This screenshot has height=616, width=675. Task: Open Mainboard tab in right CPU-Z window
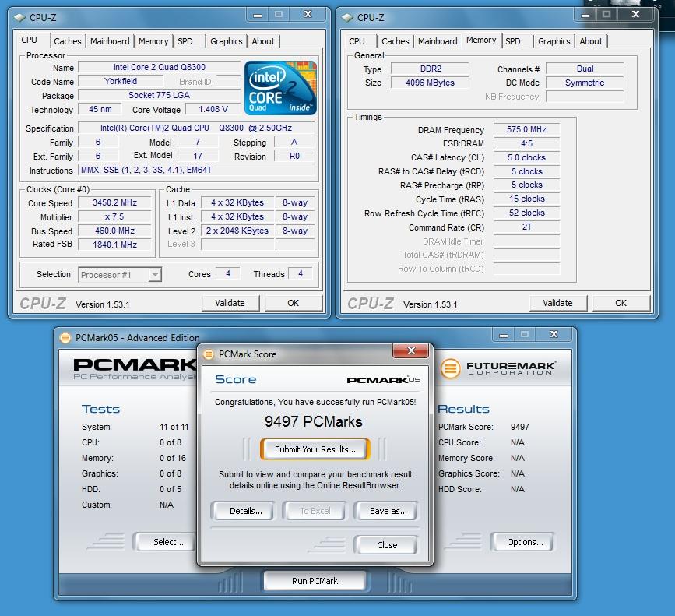438,41
